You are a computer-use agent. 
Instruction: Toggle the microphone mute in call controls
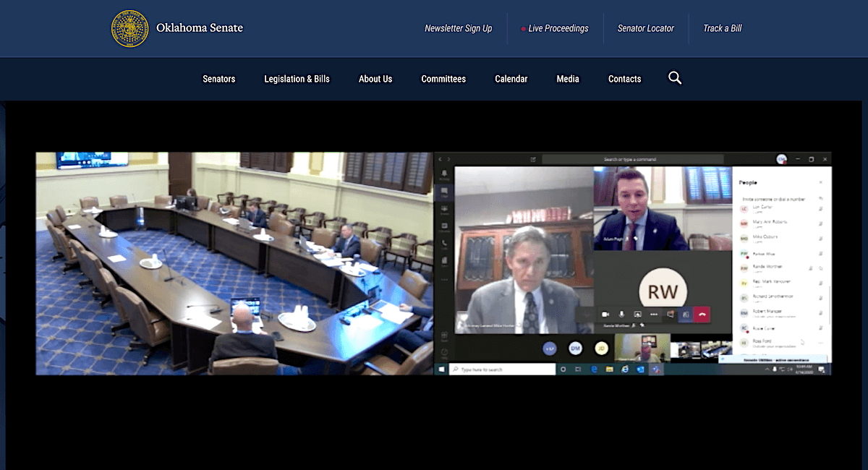tap(621, 315)
